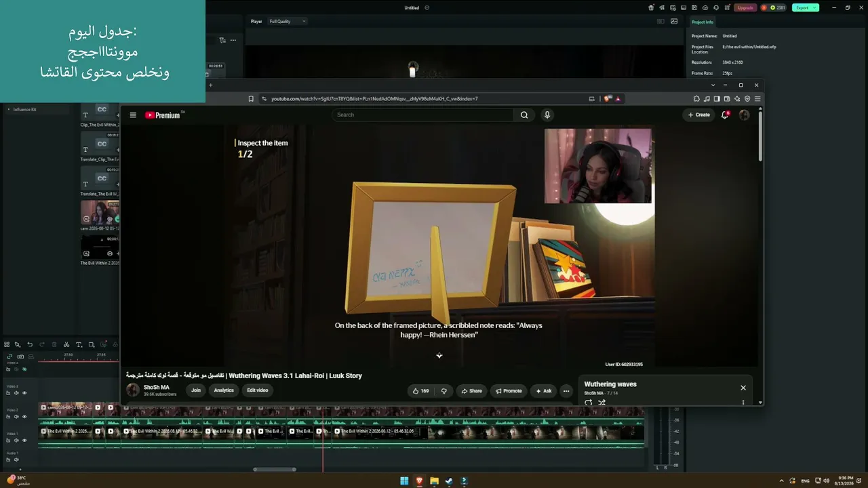Screen dimensions: 868x488
Task: Lock the Video 1 track
Action: pyautogui.click(x=9, y=441)
